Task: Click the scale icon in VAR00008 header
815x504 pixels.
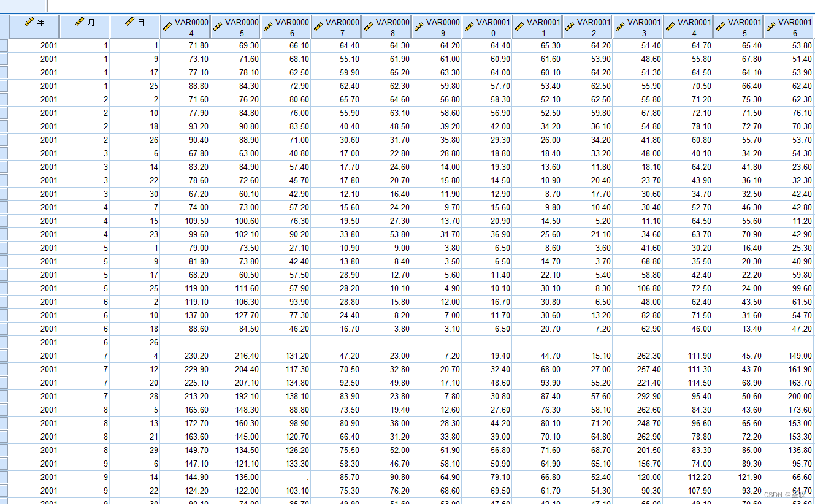Action: tap(368, 27)
